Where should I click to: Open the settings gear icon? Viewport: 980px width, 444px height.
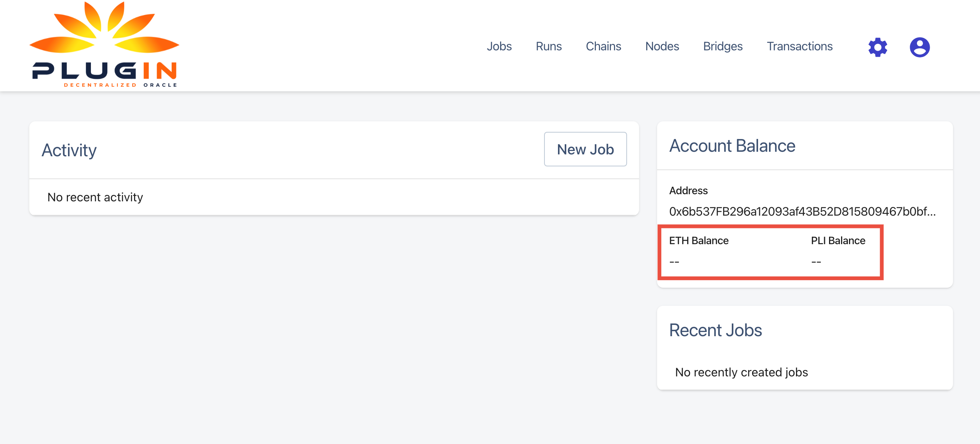click(877, 47)
